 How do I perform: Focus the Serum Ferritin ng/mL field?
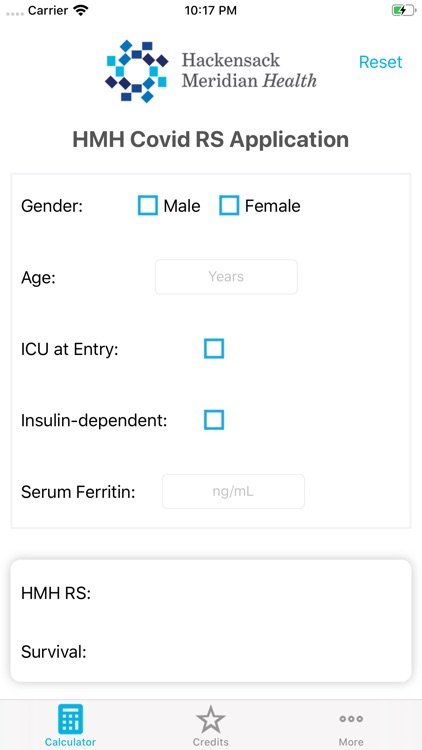tap(233, 491)
